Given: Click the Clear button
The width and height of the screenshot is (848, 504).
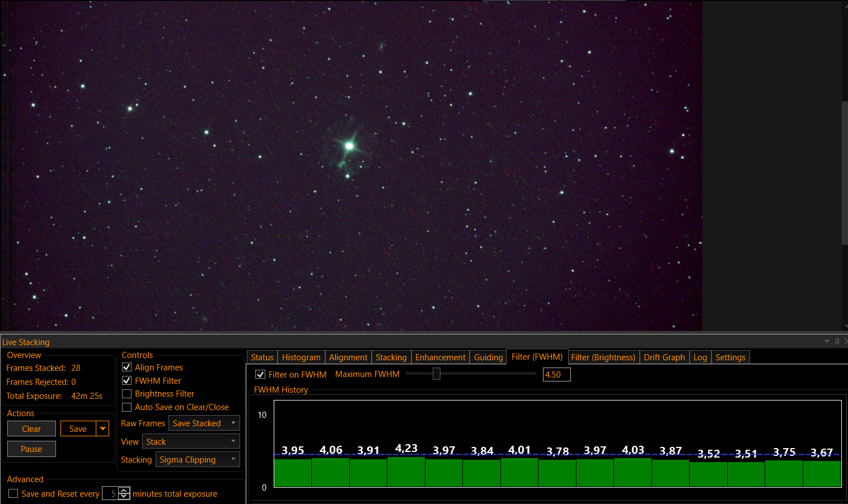Looking at the screenshot, I should click(x=31, y=429).
